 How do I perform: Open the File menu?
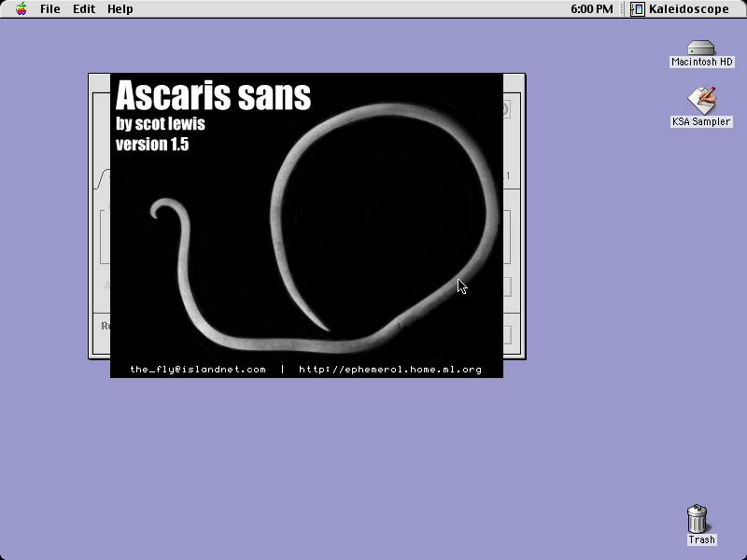(50, 9)
